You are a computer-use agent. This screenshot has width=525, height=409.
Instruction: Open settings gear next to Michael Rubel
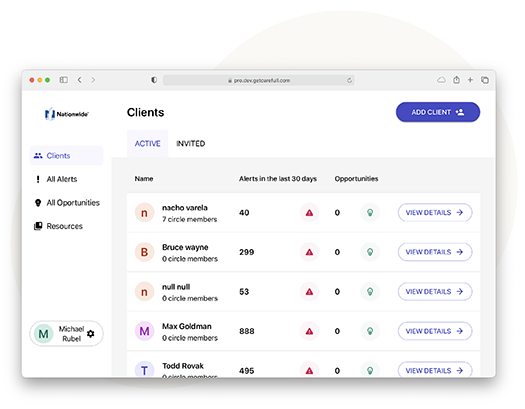click(x=91, y=334)
